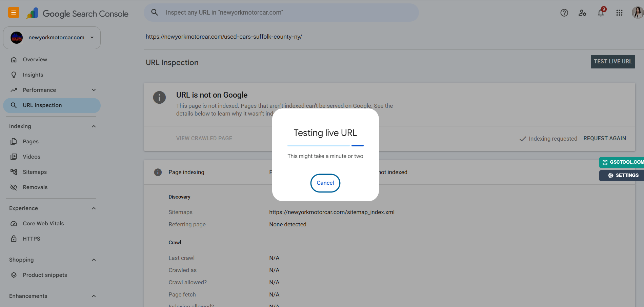This screenshot has height=307, width=644.
Task: Collapse the Enhancements section
Action: click(x=94, y=296)
